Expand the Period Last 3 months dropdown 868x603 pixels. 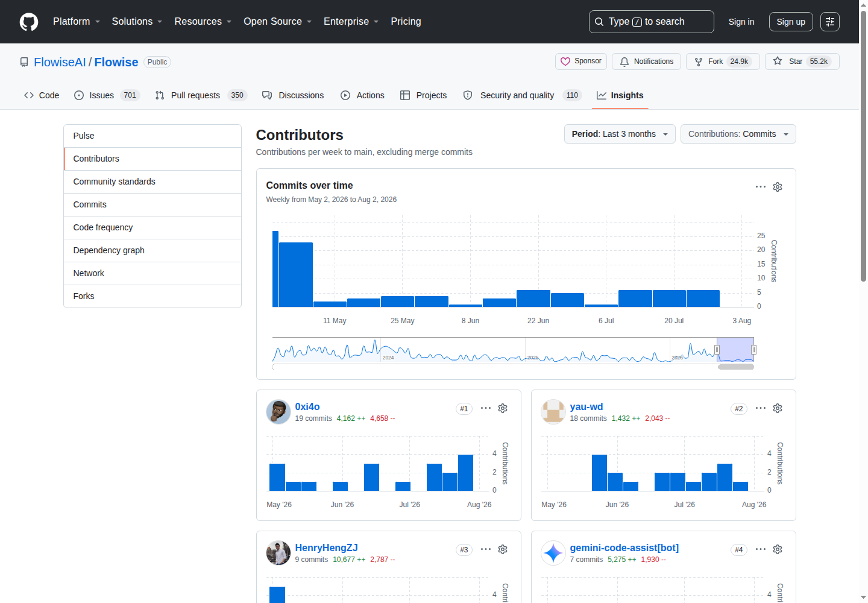point(620,134)
